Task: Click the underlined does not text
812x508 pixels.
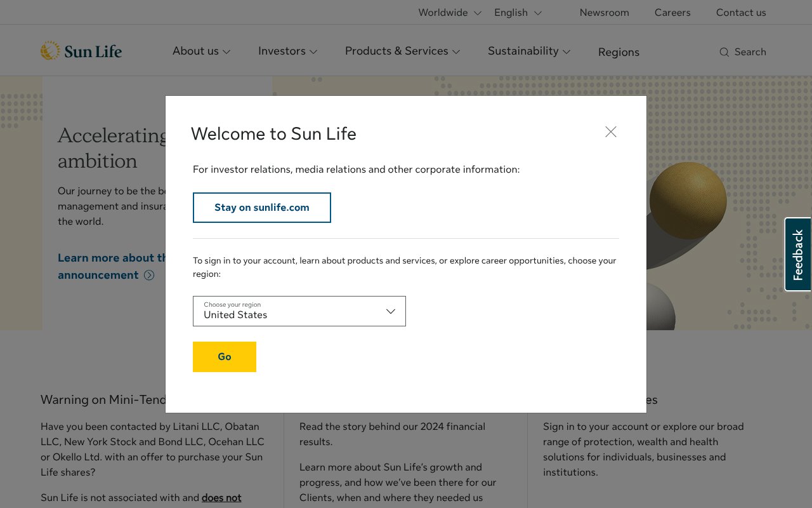Action: (x=221, y=497)
